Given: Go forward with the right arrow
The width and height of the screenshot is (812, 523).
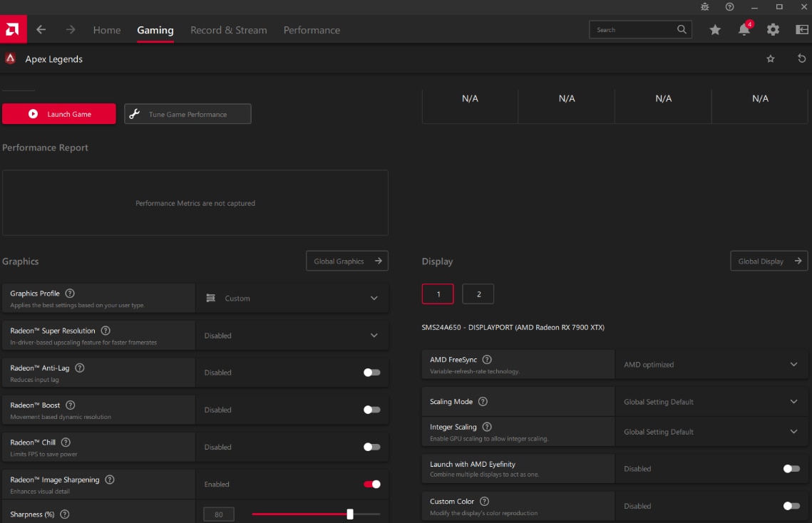Looking at the screenshot, I should tap(71, 29).
